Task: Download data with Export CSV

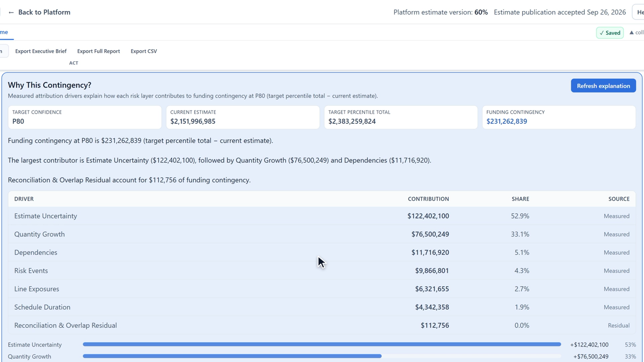Action: 144,51
